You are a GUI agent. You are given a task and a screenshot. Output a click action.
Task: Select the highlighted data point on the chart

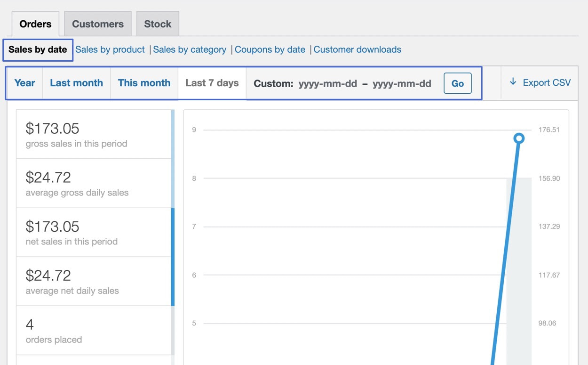coord(519,138)
